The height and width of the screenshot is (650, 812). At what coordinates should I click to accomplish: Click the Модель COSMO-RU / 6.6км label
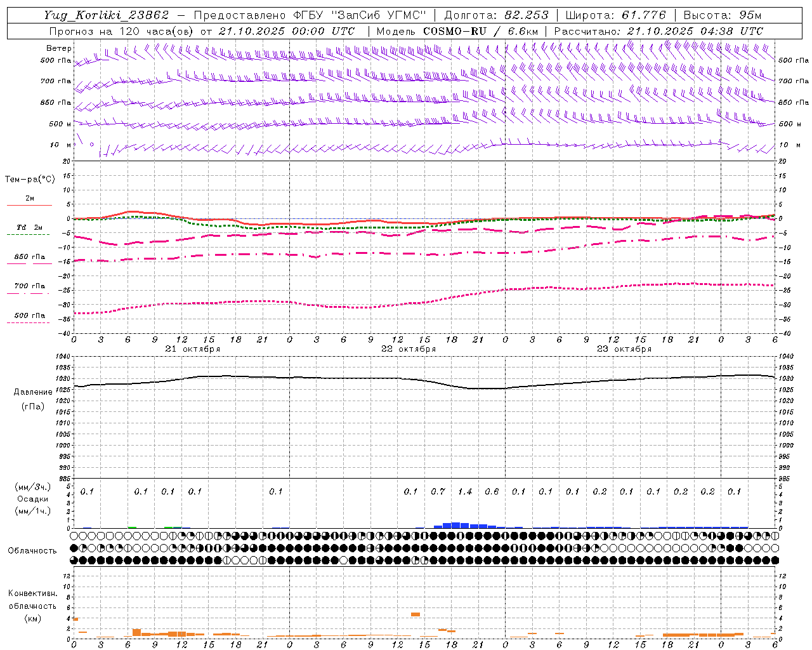click(457, 31)
